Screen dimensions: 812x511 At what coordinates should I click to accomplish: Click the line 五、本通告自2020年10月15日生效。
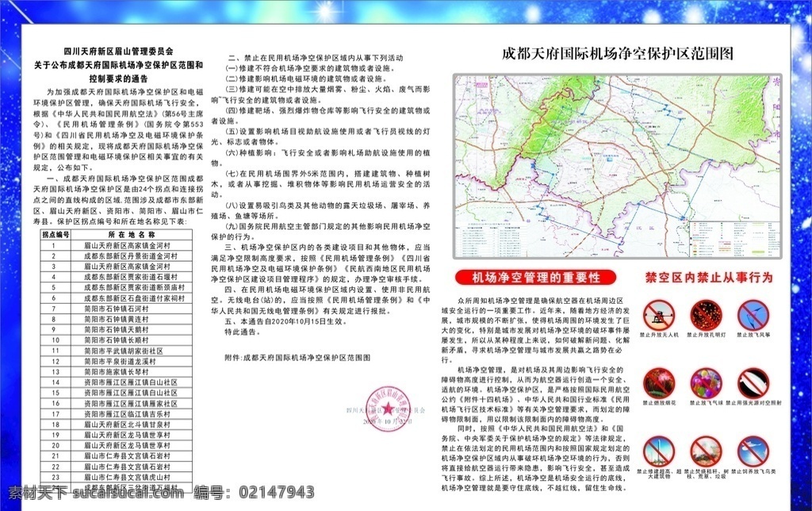point(286,321)
